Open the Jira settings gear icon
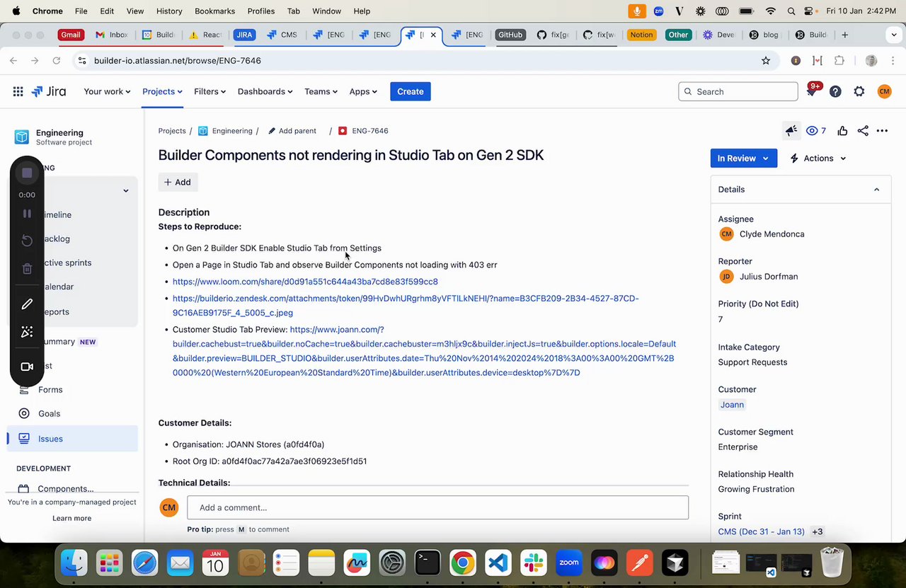The image size is (906, 588). [x=859, y=91]
